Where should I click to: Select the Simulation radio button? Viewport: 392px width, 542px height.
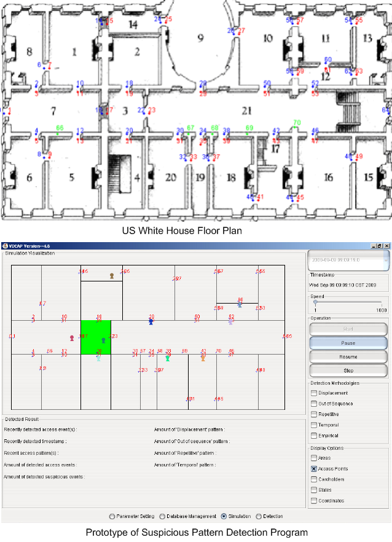pos(224,516)
